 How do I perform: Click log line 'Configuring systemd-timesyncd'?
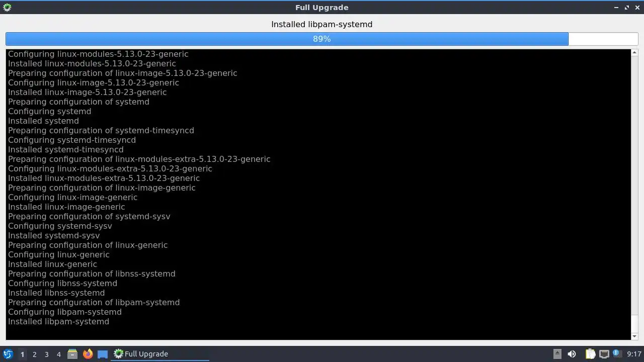click(72, 140)
